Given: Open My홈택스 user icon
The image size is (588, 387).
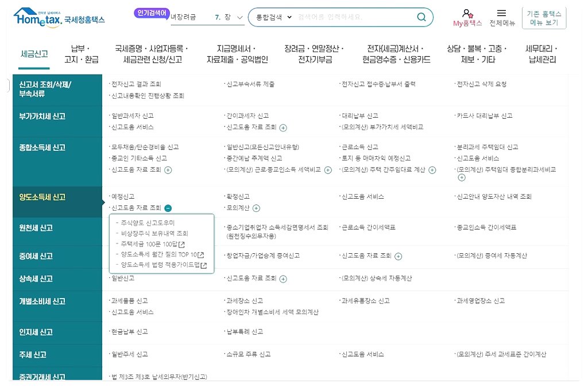Looking at the screenshot, I should pyautogui.click(x=467, y=14).
